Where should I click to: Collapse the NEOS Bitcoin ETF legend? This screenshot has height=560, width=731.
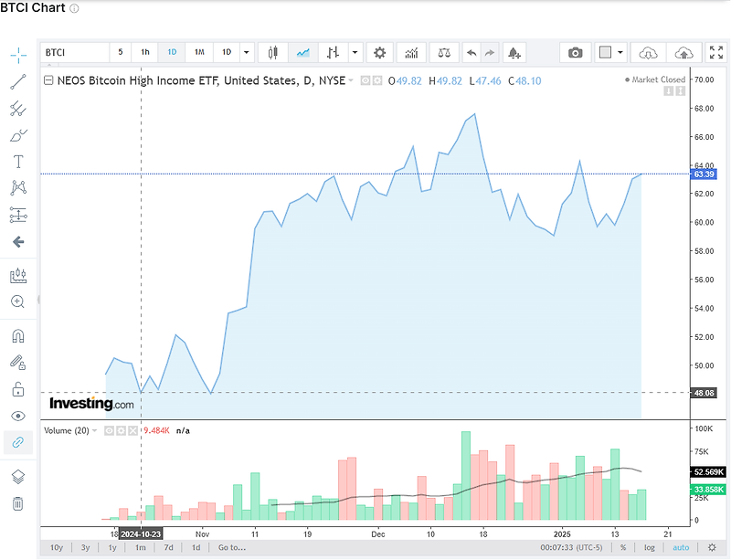(48, 80)
